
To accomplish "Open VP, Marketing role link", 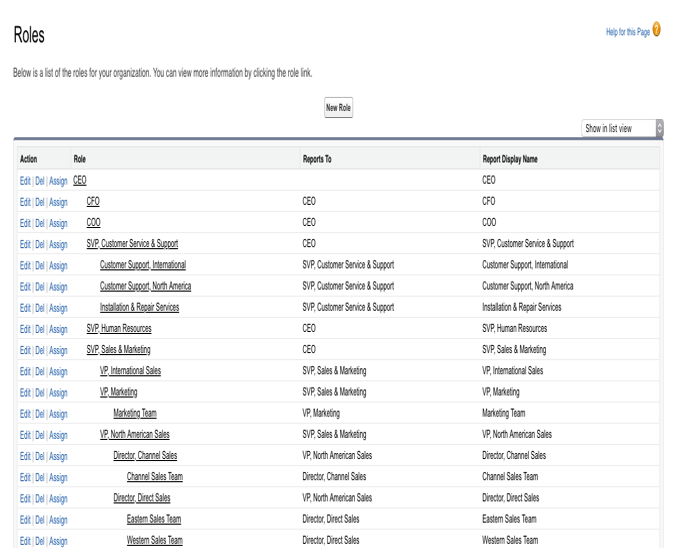I will point(118,392).
